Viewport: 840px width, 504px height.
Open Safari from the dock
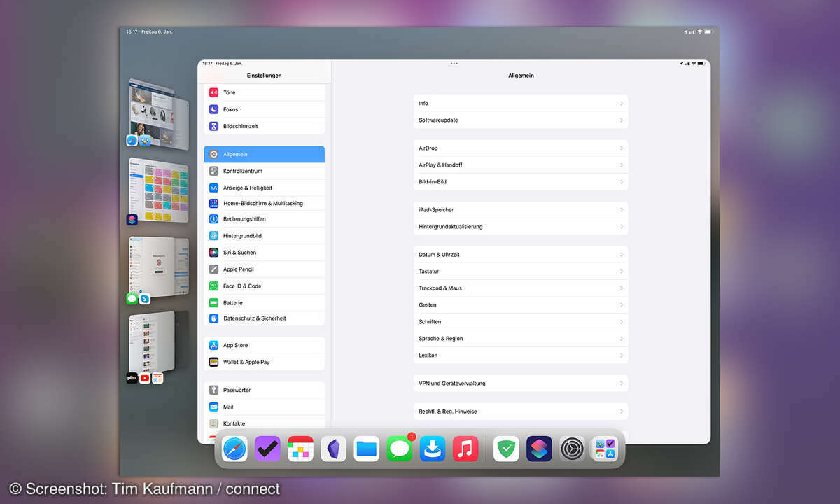(234, 449)
